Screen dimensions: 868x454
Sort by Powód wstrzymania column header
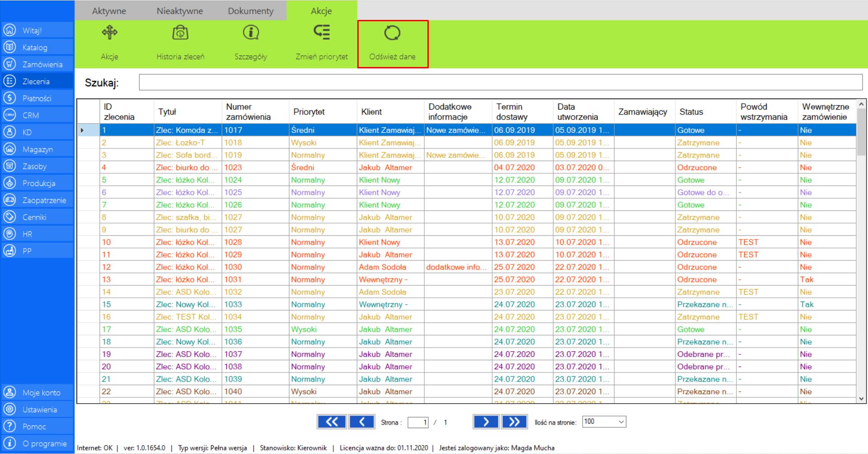tap(767, 112)
